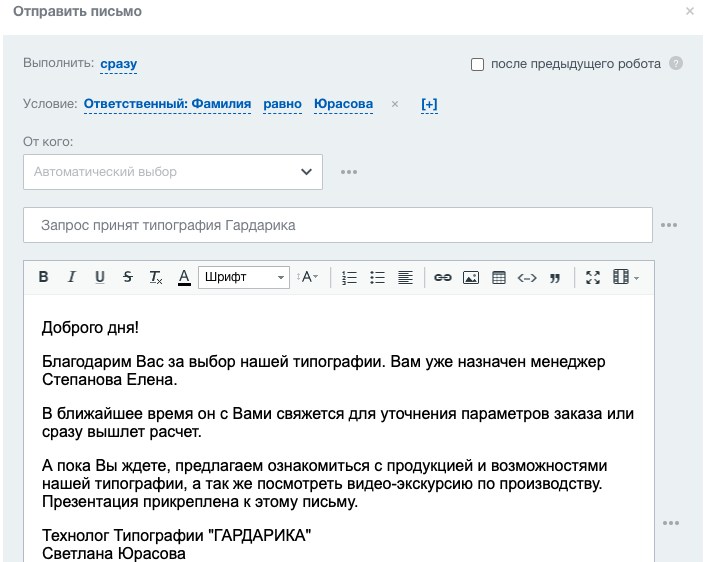Edit the condition value Юрасова
The image size is (707, 562).
click(344, 104)
